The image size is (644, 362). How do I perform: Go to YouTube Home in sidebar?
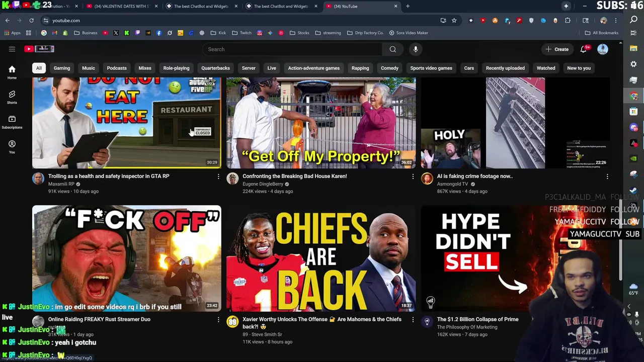[12, 72]
